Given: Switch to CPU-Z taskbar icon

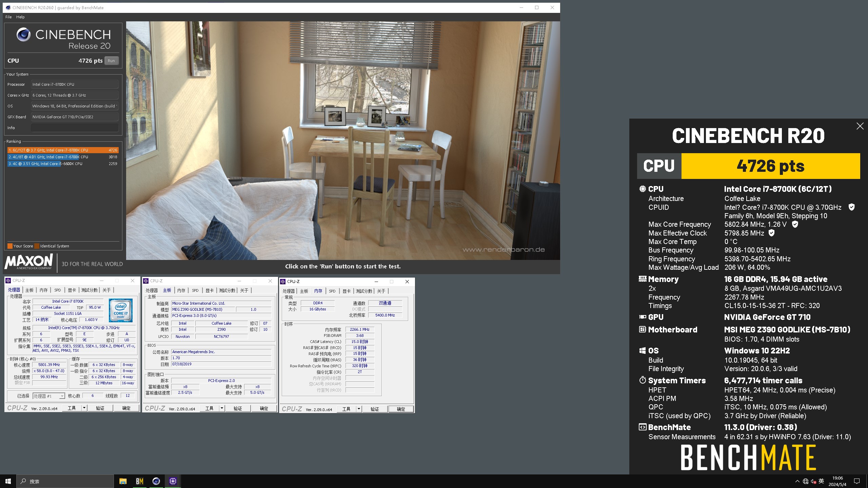Looking at the screenshot, I should (173, 481).
